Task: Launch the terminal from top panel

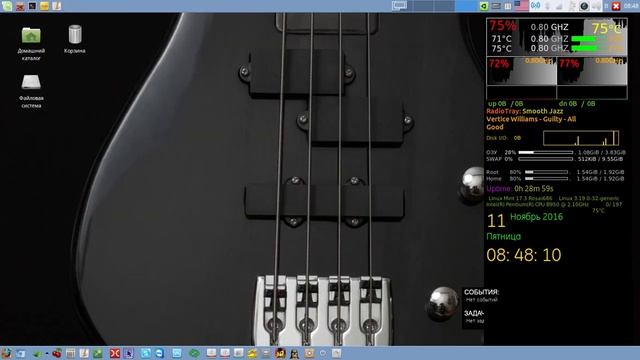Action: pyautogui.click(x=32, y=6)
